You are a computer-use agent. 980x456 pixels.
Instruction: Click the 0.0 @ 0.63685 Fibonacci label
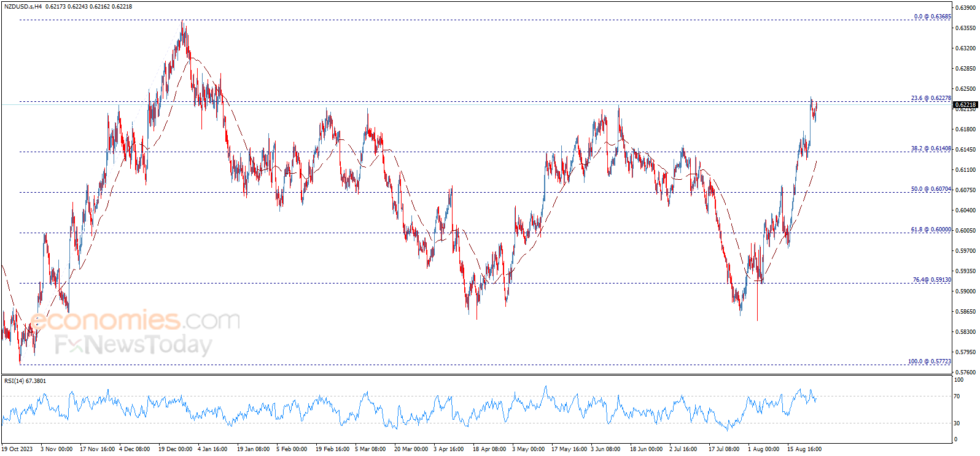tap(932, 17)
